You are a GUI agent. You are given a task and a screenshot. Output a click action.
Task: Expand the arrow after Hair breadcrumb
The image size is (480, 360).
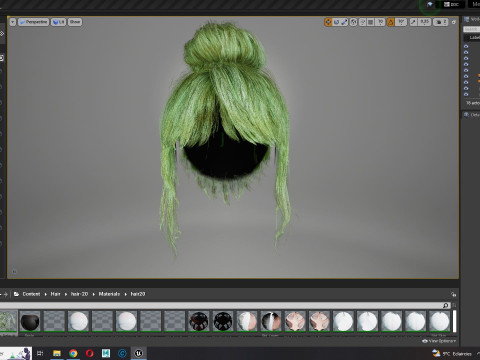pyautogui.click(x=66, y=294)
